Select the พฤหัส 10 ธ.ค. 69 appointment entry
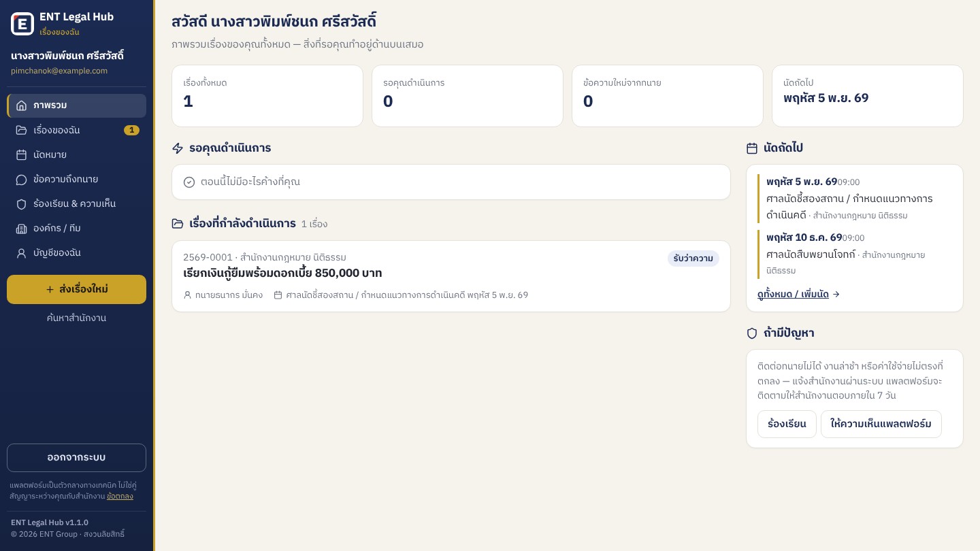The image size is (980, 551). tap(855, 254)
